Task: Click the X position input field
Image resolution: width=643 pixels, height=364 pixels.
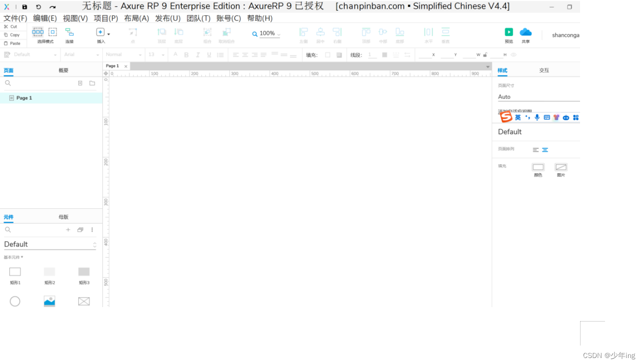Action: 425,54
